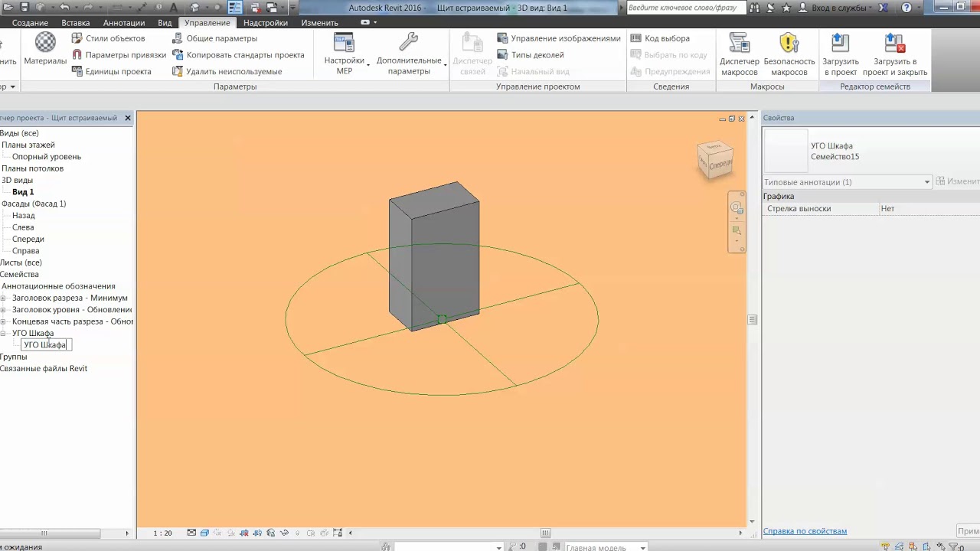The height and width of the screenshot is (551, 980).
Task: Open Decal Types (Типы деколей)
Action: pos(530,55)
